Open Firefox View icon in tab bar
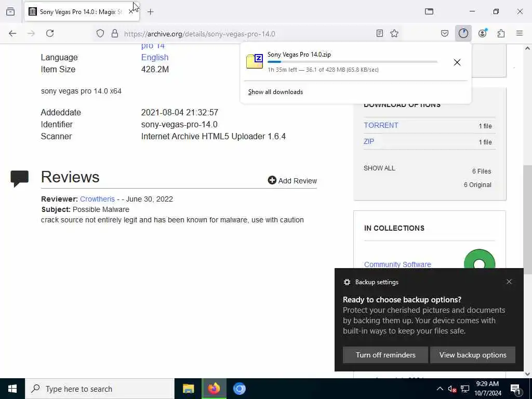 [10, 11]
